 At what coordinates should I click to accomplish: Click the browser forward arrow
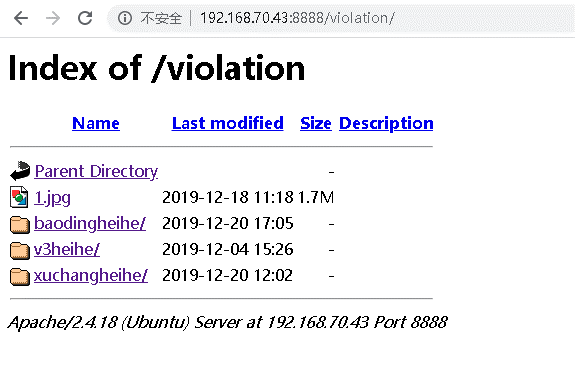(x=53, y=18)
